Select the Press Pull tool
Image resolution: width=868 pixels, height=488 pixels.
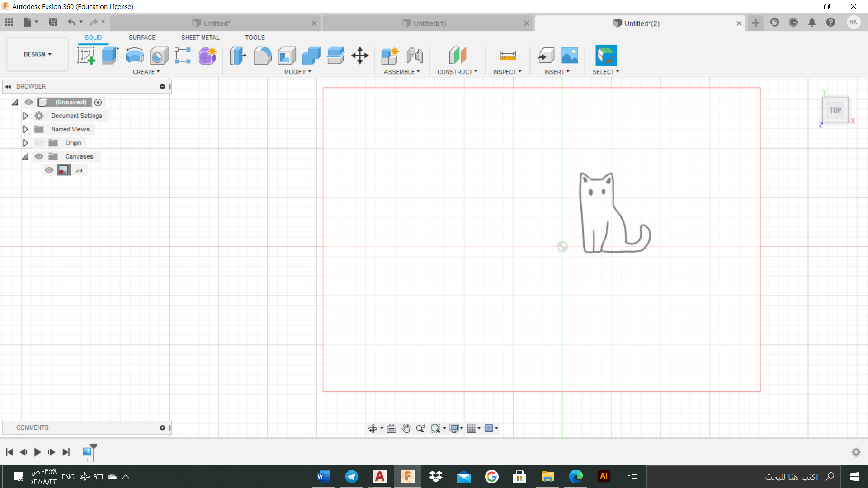pos(238,56)
